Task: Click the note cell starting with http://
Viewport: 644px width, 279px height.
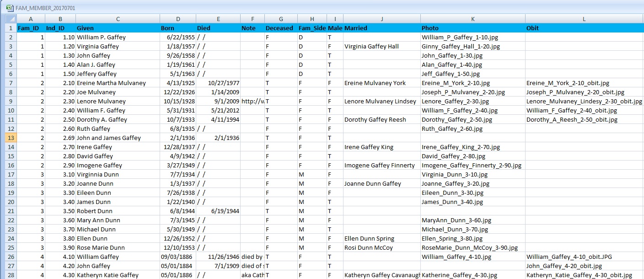Action: click(252, 101)
